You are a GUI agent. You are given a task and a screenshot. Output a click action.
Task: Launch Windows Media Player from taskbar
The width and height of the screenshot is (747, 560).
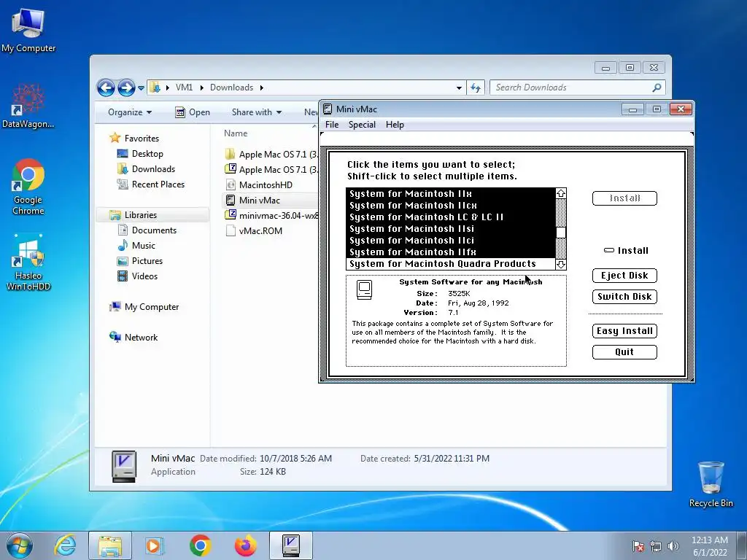155,545
